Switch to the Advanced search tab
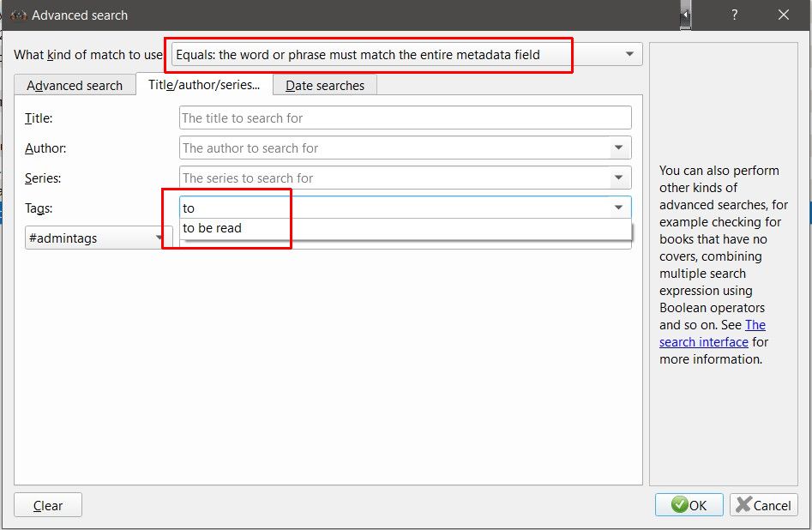The image size is (812, 530). pyautogui.click(x=75, y=85)
